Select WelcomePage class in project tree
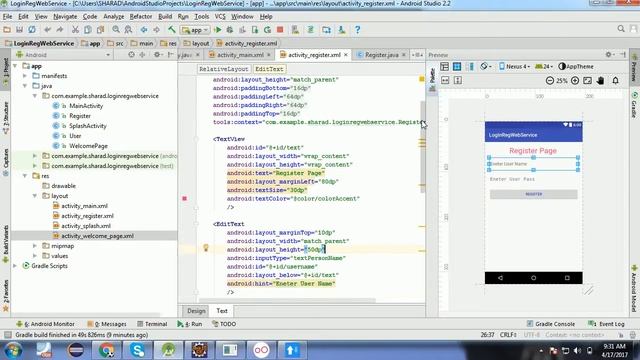 [x=88, y=146]
